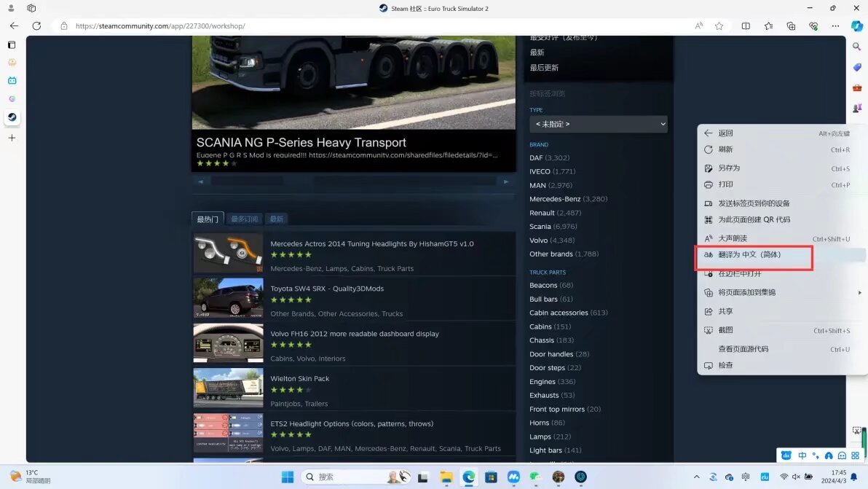
Task: Open weather widget showing 13°C
Action: [31, 477]
